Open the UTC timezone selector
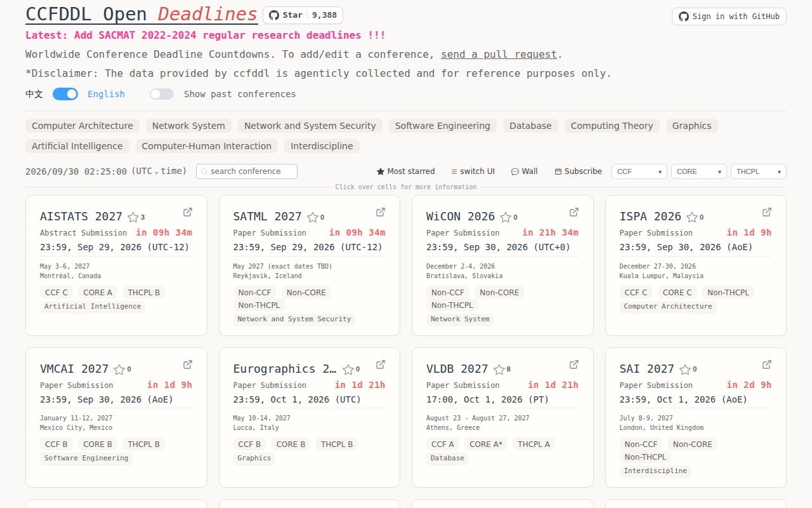The image size is (812, 508). (159, 171)
